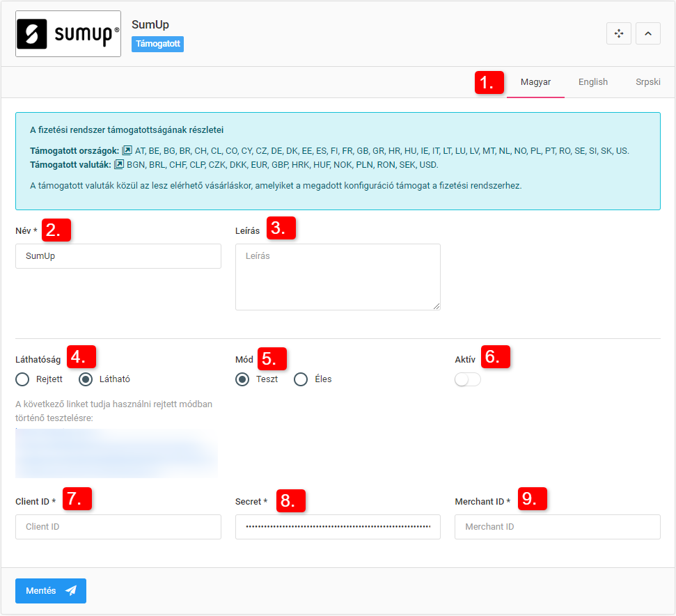Viewport: 676px width, 616px height.
Task: Focus the Leírás text area
Action: point(338,277)
